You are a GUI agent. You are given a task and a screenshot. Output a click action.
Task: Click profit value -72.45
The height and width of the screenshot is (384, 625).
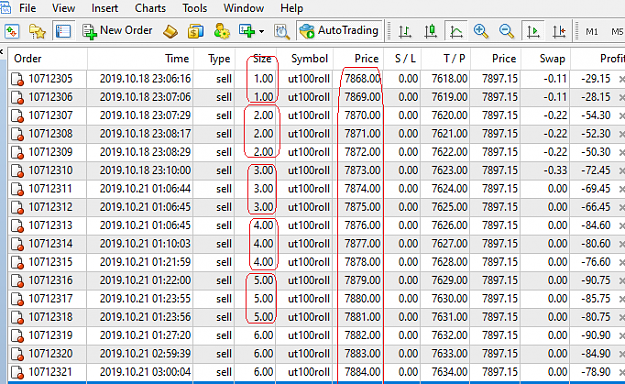click(596, 170)
